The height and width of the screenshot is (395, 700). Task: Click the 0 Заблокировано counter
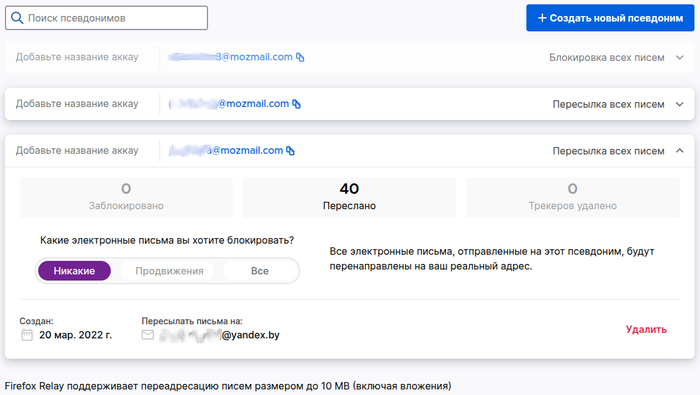(x=126, y=197)
